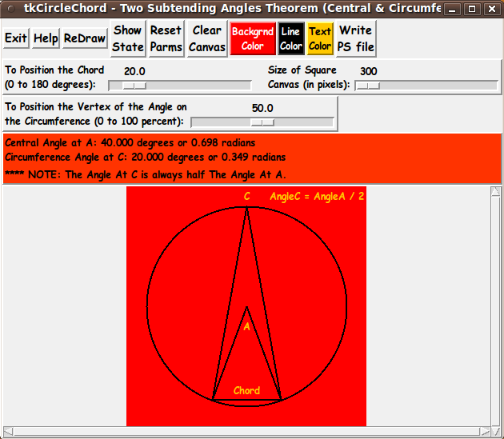Image resolution: width=504 pixels, height=439 pixels.
Task: Click the 'Central Angle at A' text line
Action: [x=130, y=142]
